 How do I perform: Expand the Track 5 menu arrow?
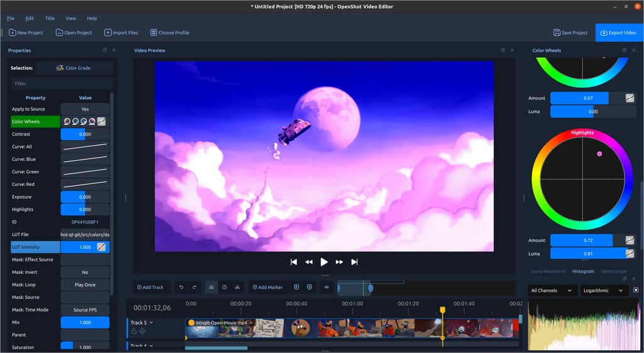point(151,323)
